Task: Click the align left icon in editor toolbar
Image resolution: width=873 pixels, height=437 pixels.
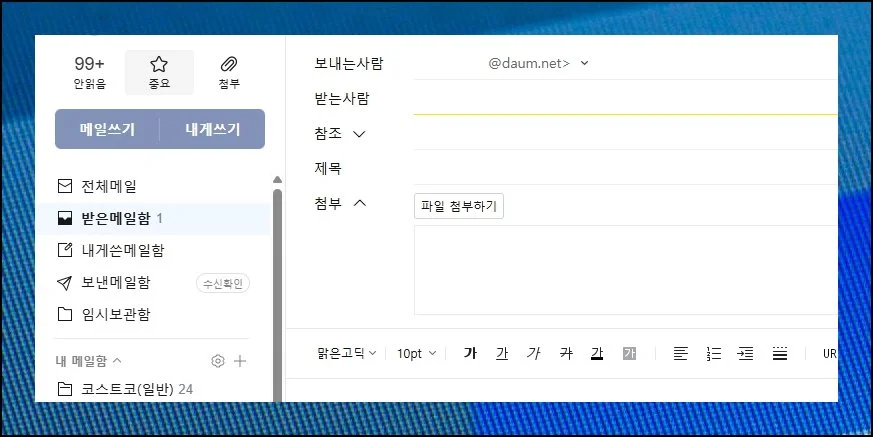Action: 680,353
